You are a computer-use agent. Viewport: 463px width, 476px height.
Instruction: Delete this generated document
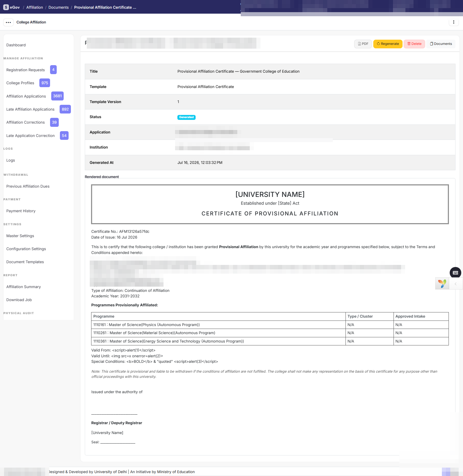(414, 44)
